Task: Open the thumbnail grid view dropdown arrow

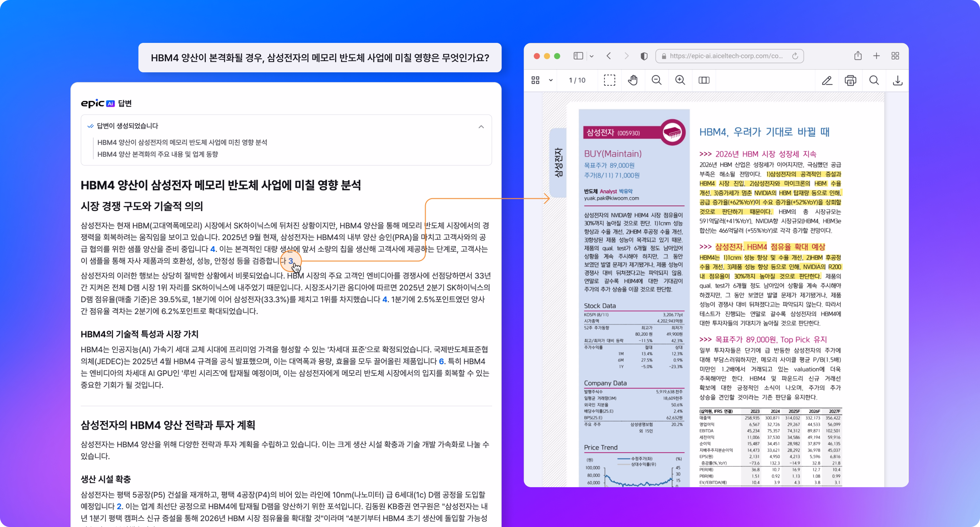Action: tap(551, 80)
